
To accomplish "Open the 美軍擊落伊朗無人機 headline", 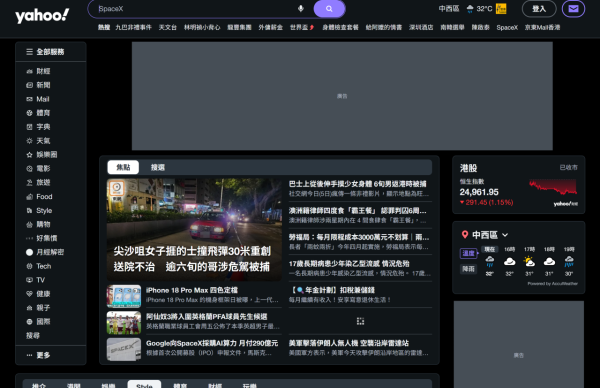I will click(x=349, y=343).
